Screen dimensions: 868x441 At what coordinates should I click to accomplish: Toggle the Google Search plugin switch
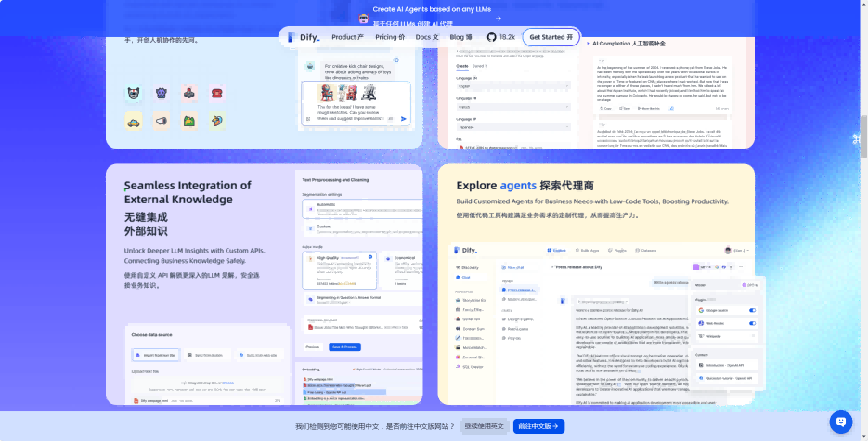752,310
